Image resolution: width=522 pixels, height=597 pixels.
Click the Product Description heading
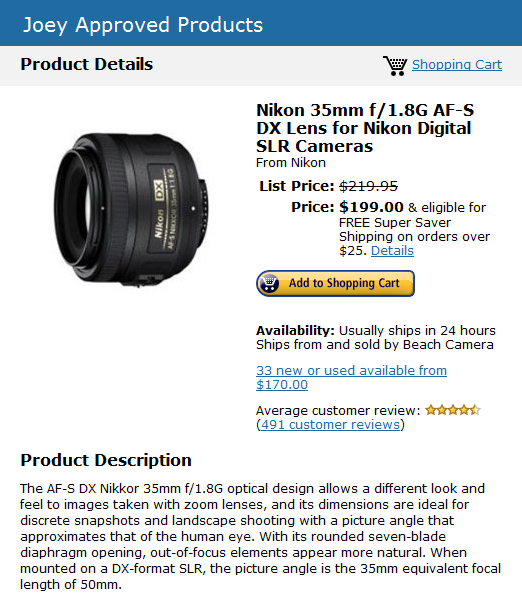tap(106, 460)
